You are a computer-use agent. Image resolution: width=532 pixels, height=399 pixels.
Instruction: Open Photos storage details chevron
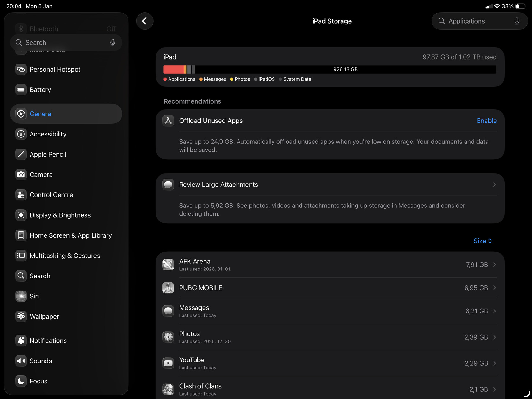point(494,337)
